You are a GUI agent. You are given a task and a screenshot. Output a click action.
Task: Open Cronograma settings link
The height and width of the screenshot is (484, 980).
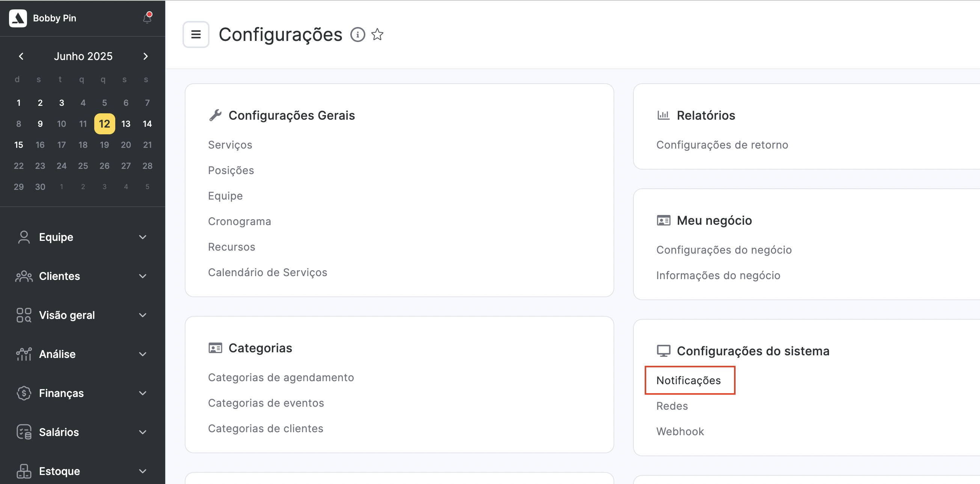pyautogui.click(x=240, y=221)
